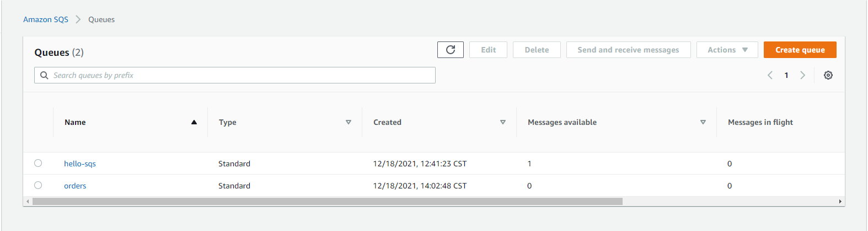The height and width of the screenshot is (231, 868).
Task: Click messages available value 1
Action: [x=529, y=164]
